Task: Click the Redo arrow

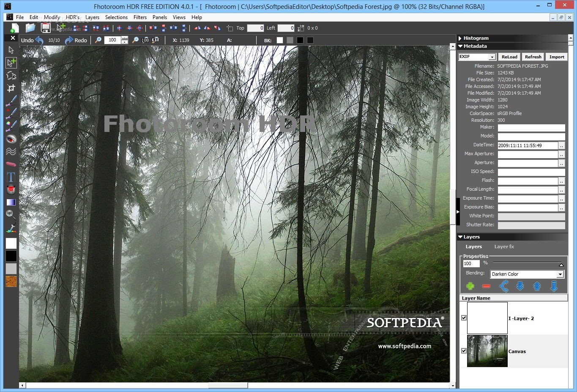Action: pyautogui.click(x=69, y=41)
